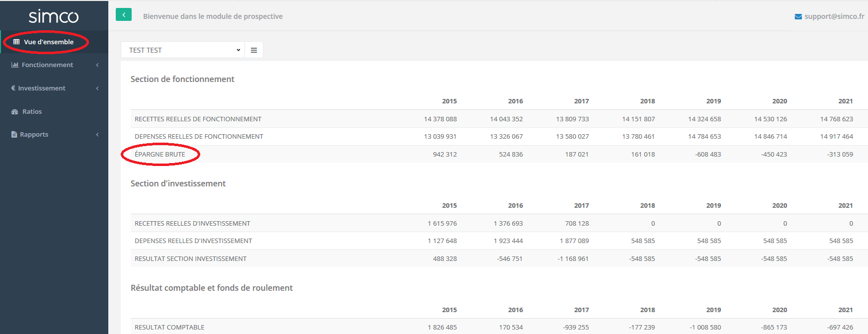Open the TEST TEST scenario dropdown
The height and width of the screenshot is (334, 868).
click(183, 50)
